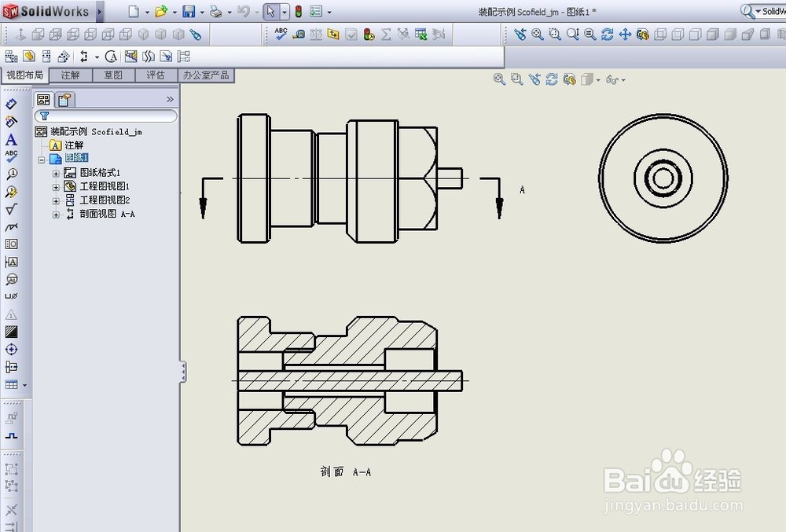Undo the last action
Screen dimensions: 786x532
coord(244,10)
